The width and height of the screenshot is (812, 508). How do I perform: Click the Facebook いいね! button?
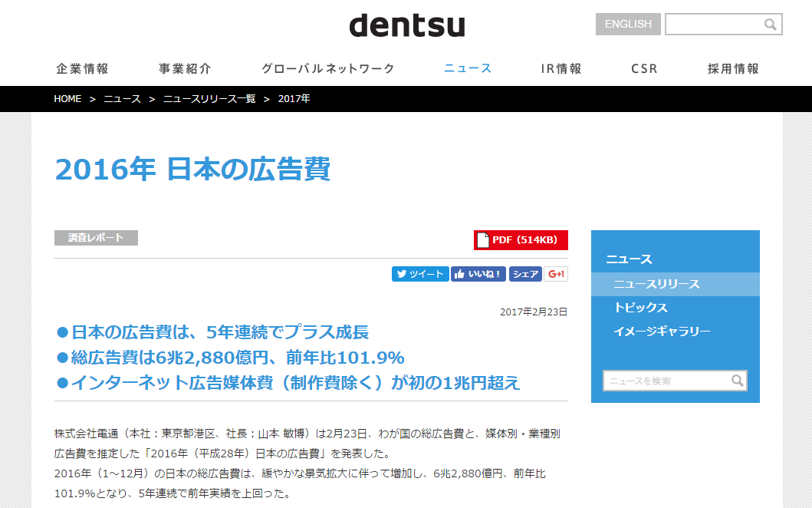(478, 274)
